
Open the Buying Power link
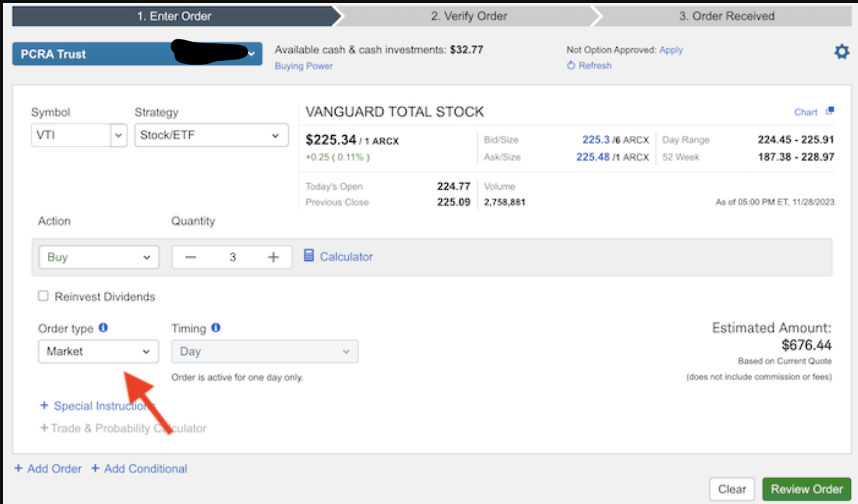(x=303, y=66)
